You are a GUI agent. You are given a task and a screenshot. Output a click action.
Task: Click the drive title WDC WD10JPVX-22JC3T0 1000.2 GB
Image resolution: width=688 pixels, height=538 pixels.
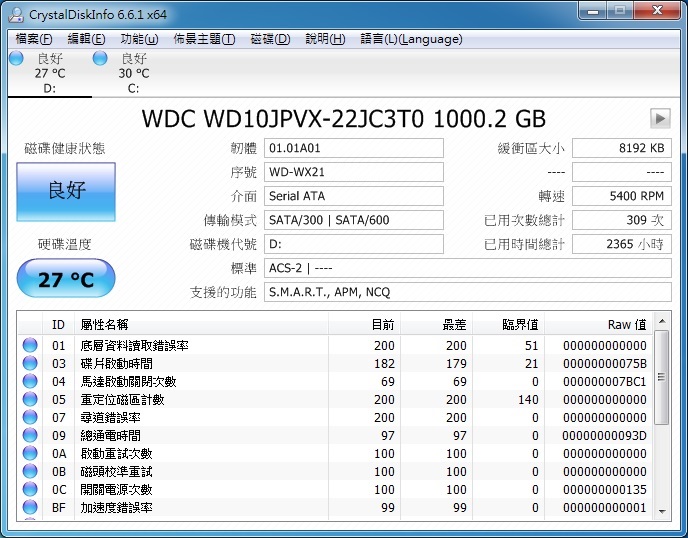click(344, 118)
